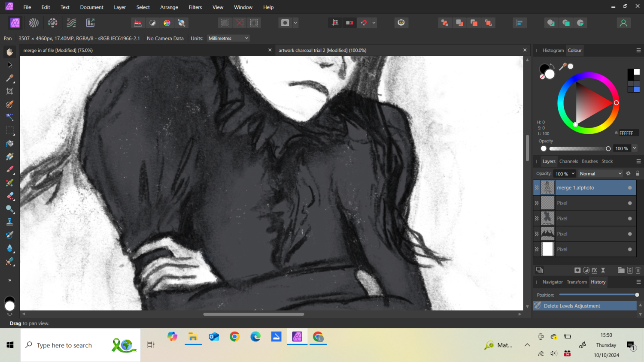
Task: Click the Auto Levels toolbar icon
Action: (138, 23)
